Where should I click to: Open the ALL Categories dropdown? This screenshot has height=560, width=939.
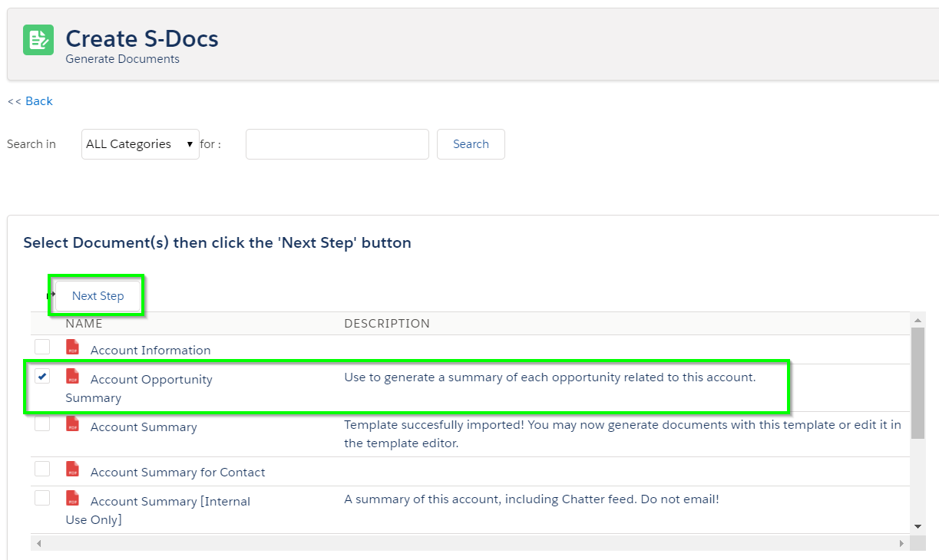tap(141, 144)
